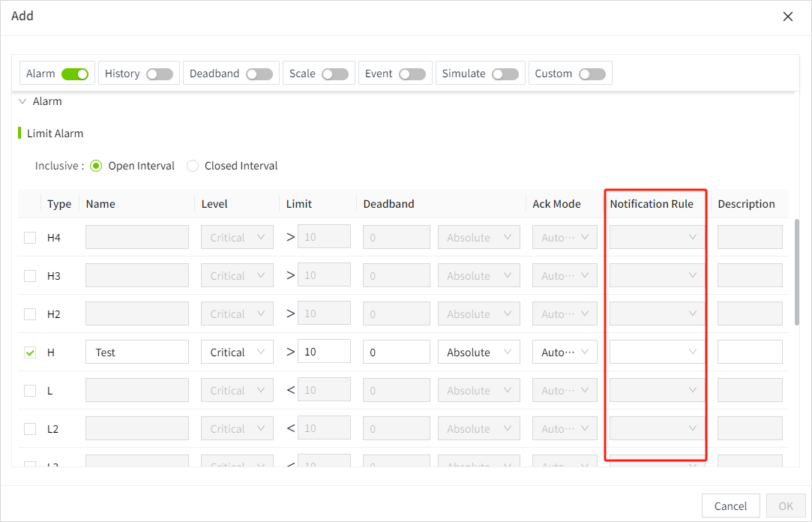The height and width of the screenshot is (522, 812).
Task: Click the Name field containing Test
Action: (x=137, y=352)
